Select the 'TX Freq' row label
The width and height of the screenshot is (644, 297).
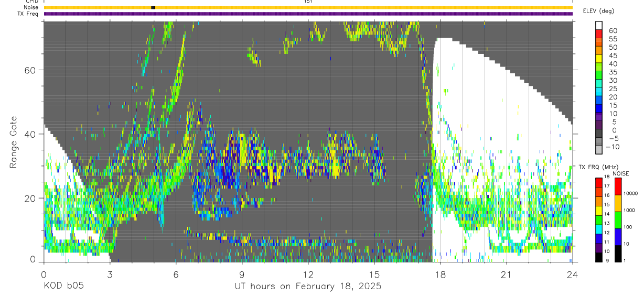point(27,14)
